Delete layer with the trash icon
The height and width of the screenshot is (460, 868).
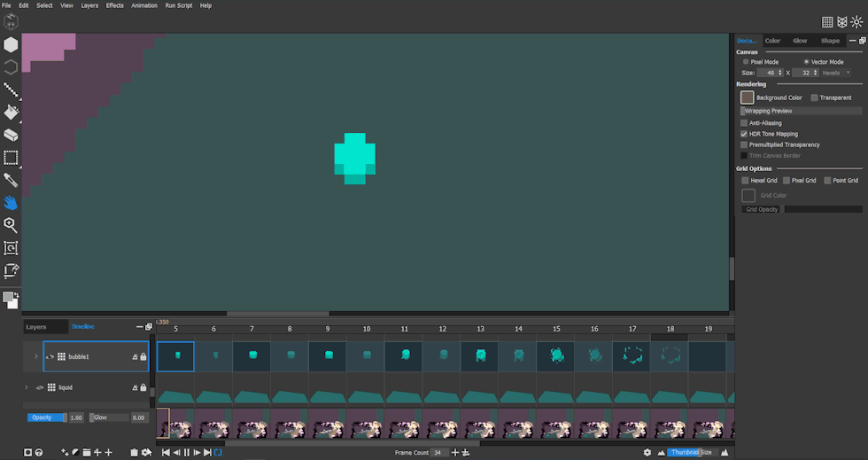pyautogui.click(x=134, y=453)
